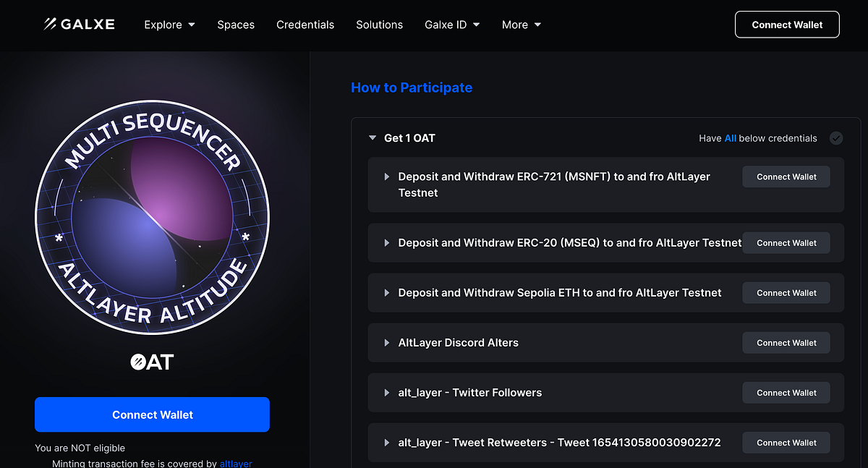Click the altlayer link near the eligibility text

[x=236, y=464]
